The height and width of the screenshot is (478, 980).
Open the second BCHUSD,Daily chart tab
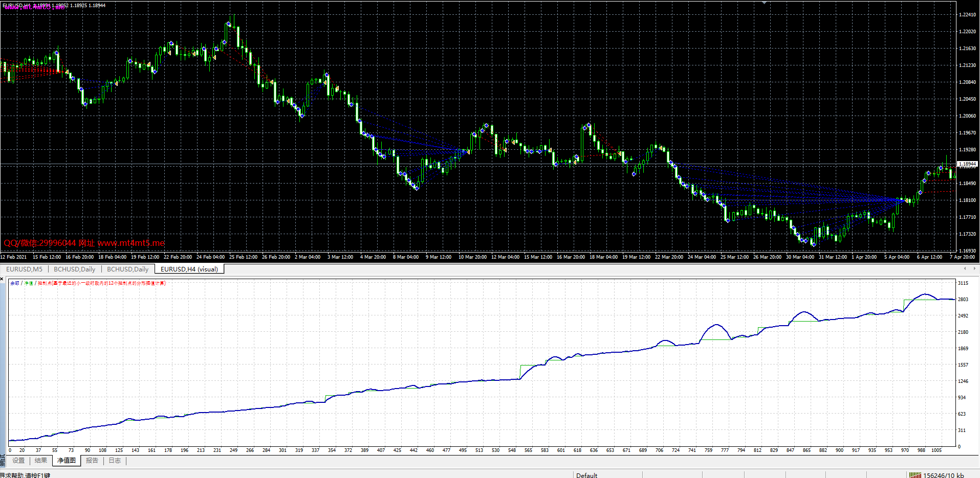(x=127, y=269)
